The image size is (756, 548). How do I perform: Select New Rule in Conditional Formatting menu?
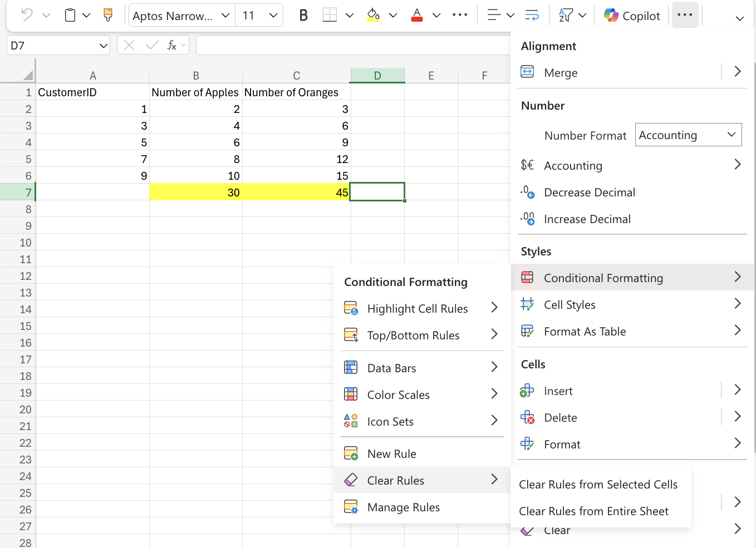pos(392,454)
